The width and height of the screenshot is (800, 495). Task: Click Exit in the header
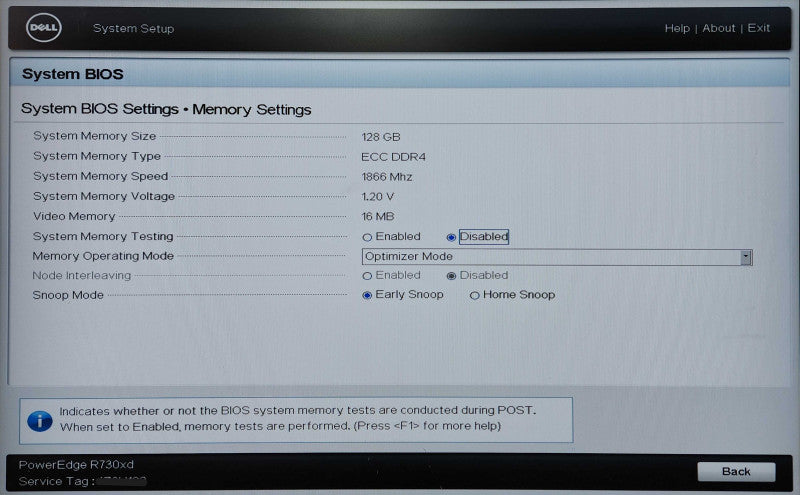pyautogui.click(x=759, y=29)
